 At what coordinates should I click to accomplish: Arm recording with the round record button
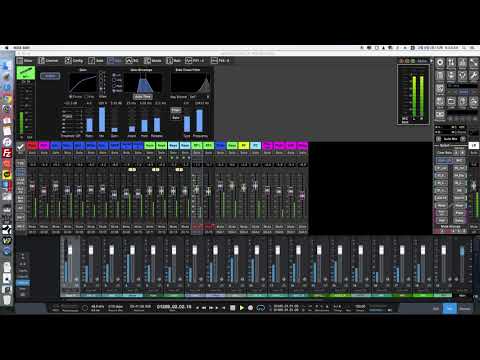[250, 308]
